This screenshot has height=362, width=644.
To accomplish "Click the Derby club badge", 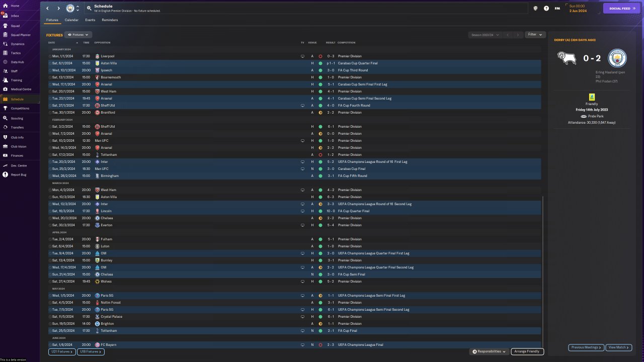I will (566, 58).
